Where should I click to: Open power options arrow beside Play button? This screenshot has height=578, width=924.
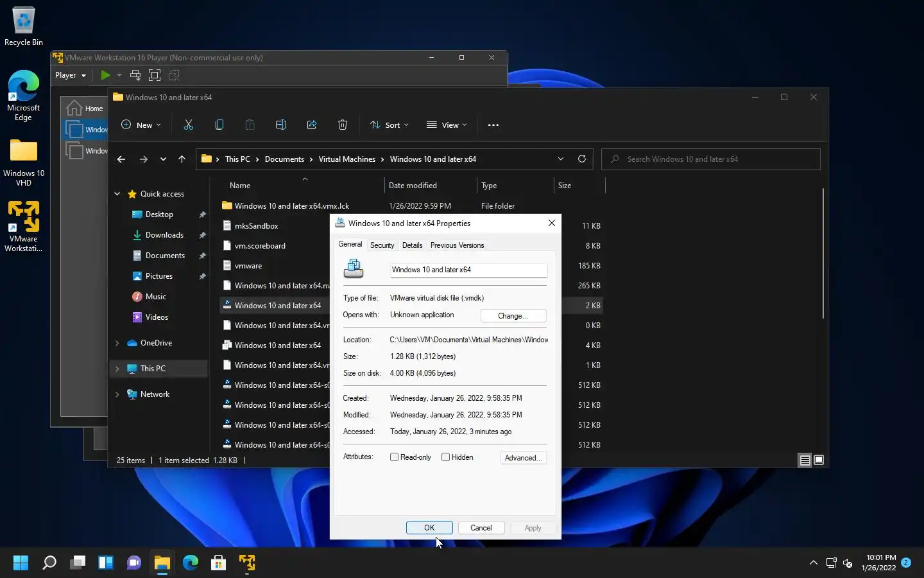pos(119,75)
